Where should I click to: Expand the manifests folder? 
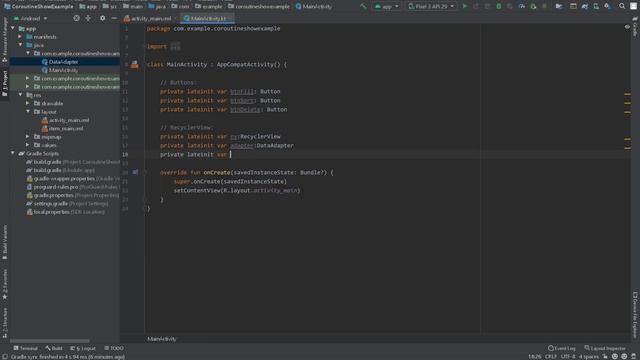20,37
